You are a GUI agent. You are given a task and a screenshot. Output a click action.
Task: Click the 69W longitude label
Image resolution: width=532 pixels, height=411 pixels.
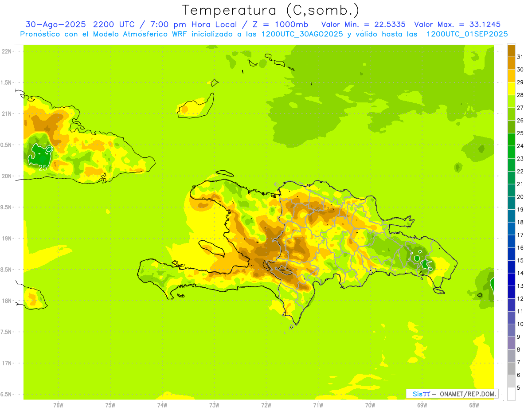tap(422, 405)
